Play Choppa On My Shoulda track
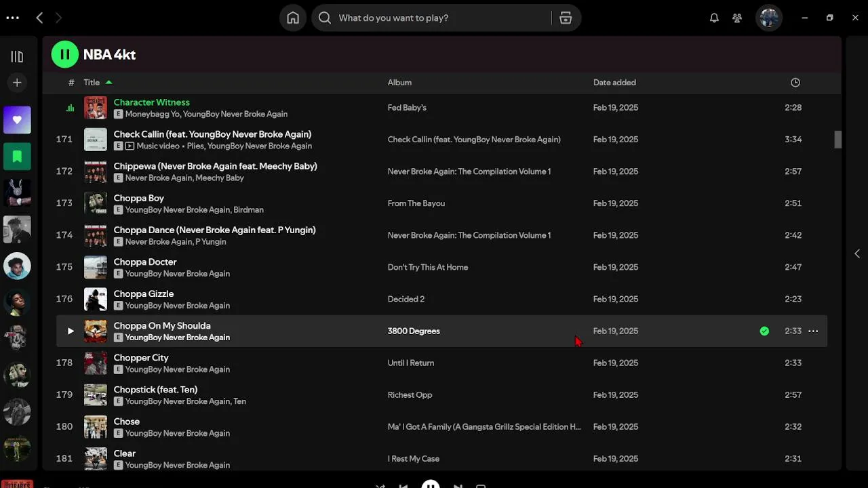Viewport: 868px width, 488px height. coord(70,331)
